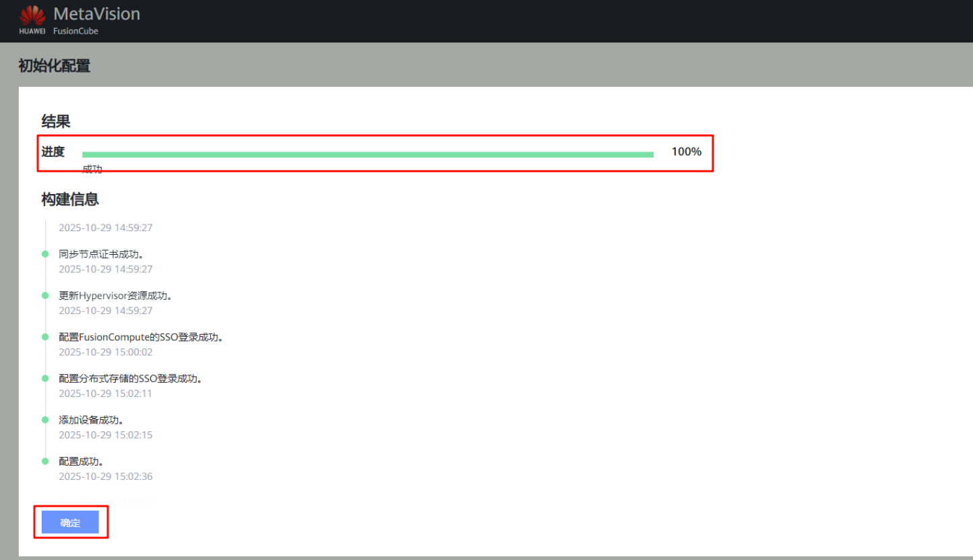The width and height of the screenshot is (973, 560).
Task: Click the status dot for 更新Hypervisor资源成功
Action: pos(45,295)
